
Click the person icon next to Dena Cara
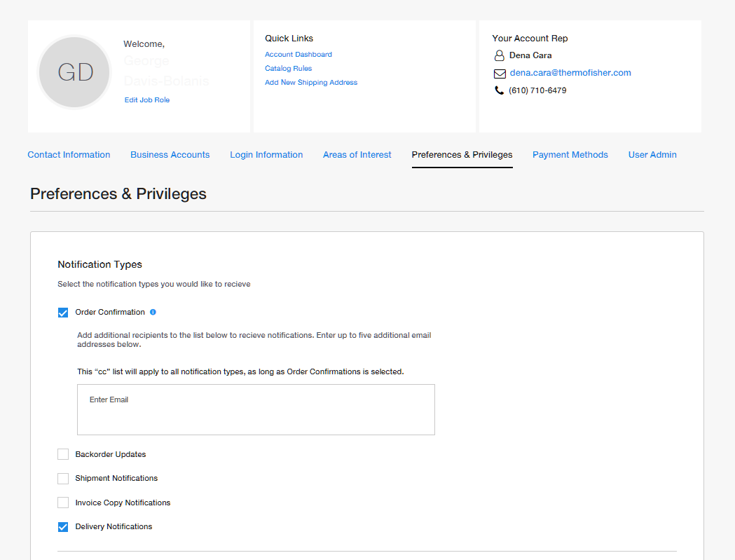click(499, 55)
